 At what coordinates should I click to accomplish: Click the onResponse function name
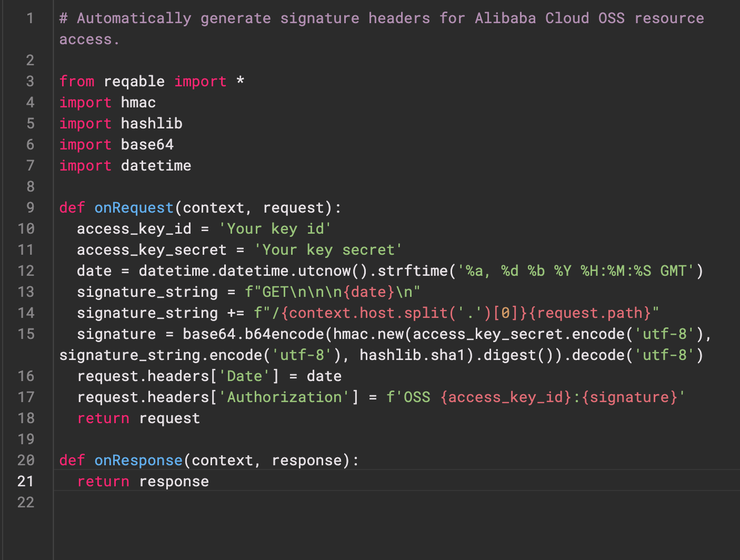click(138, 461)
